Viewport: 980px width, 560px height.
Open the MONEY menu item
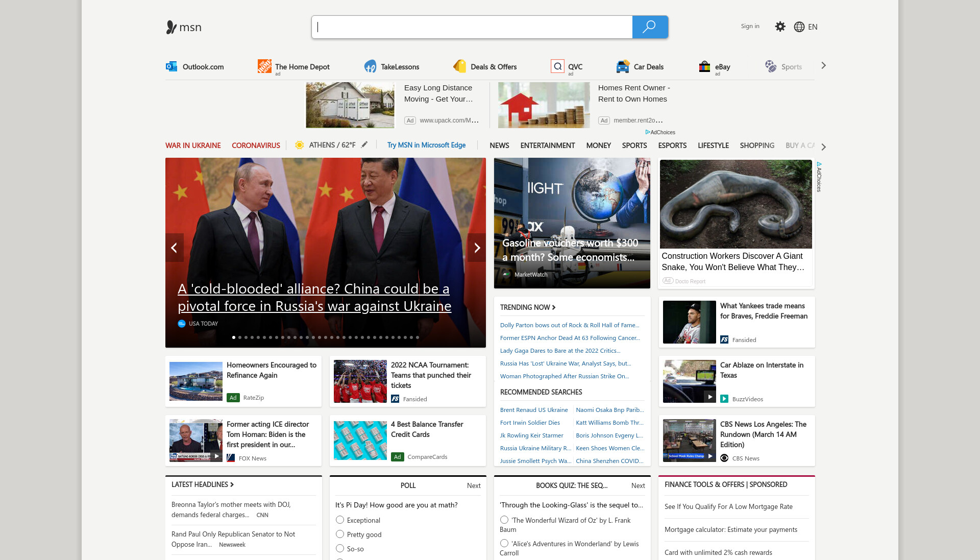(599, 145)
